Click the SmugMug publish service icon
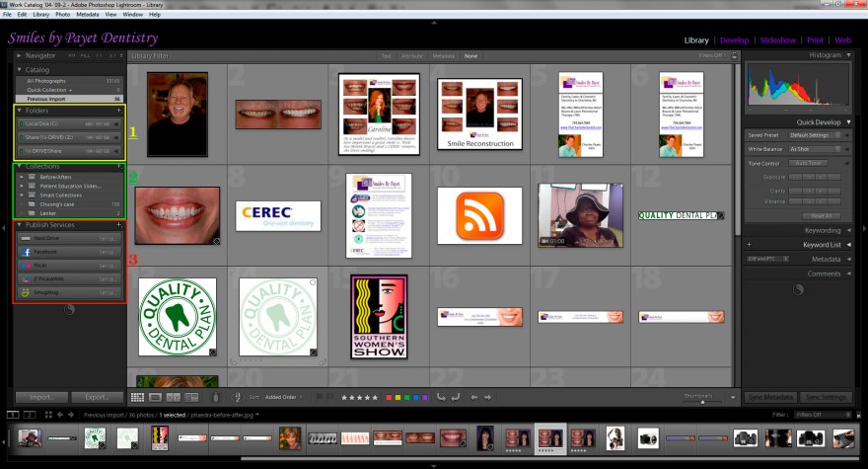 26,292
